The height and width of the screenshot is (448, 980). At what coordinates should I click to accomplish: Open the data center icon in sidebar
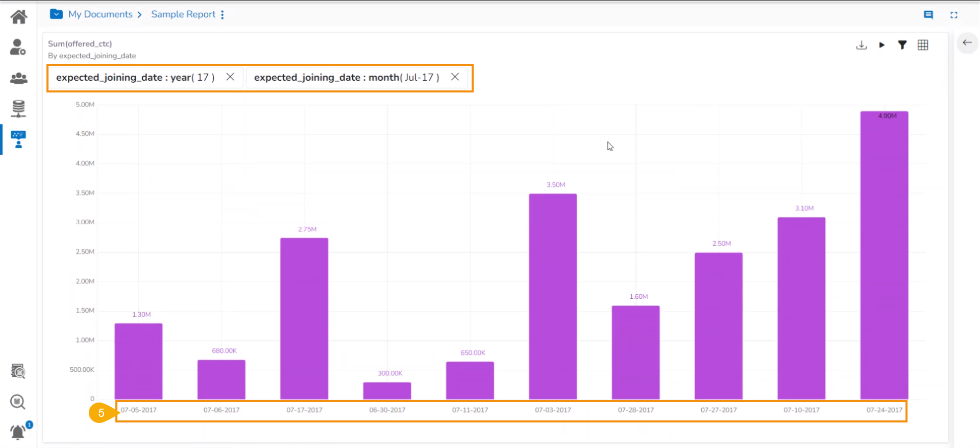pyautogui.click(x=18, y=108)
